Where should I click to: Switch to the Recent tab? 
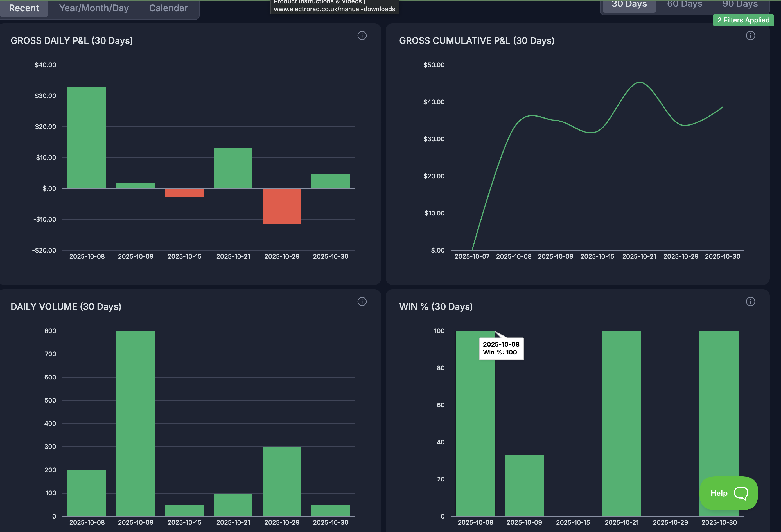pyautogui.click(x=24, y=8)
